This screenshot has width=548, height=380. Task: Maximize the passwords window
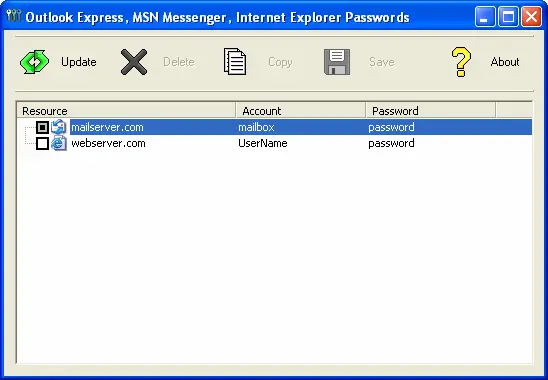point(508,16)
